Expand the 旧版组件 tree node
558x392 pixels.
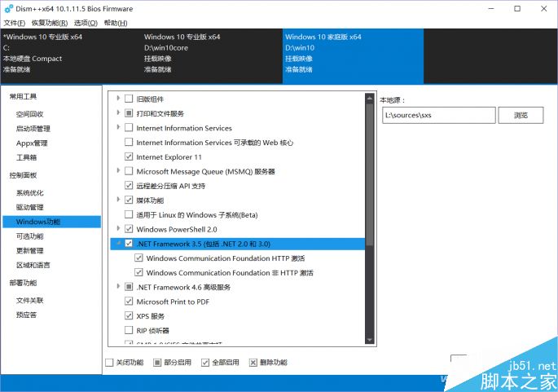click(118, 98)
